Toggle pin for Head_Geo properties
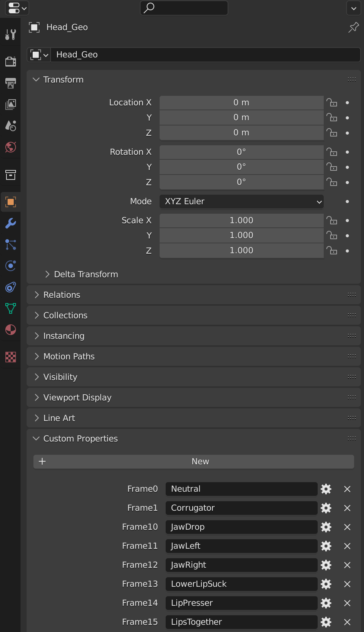 353,27
